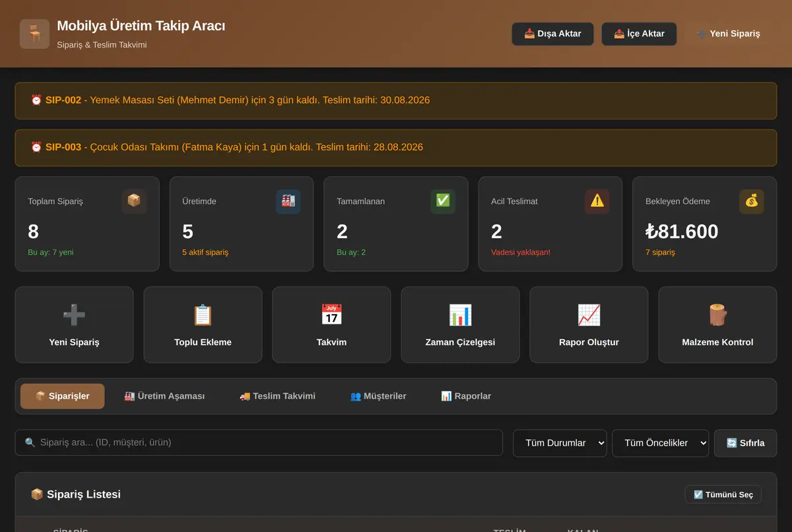Viewport: 792px width, 532px height.
Task: Click the box icon beside Sipariş Listesi heading
Action: (x=37, y=494)
